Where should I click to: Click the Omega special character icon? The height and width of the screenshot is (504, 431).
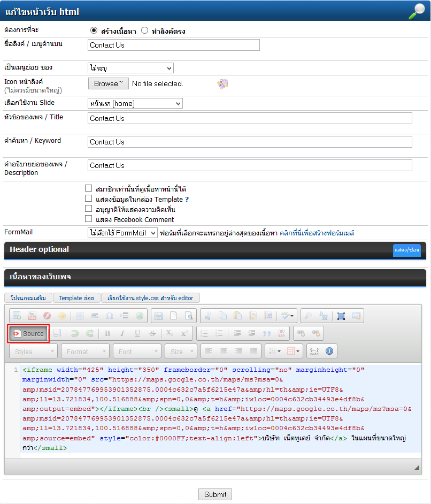pyautogui.click(x=110, y=316)
